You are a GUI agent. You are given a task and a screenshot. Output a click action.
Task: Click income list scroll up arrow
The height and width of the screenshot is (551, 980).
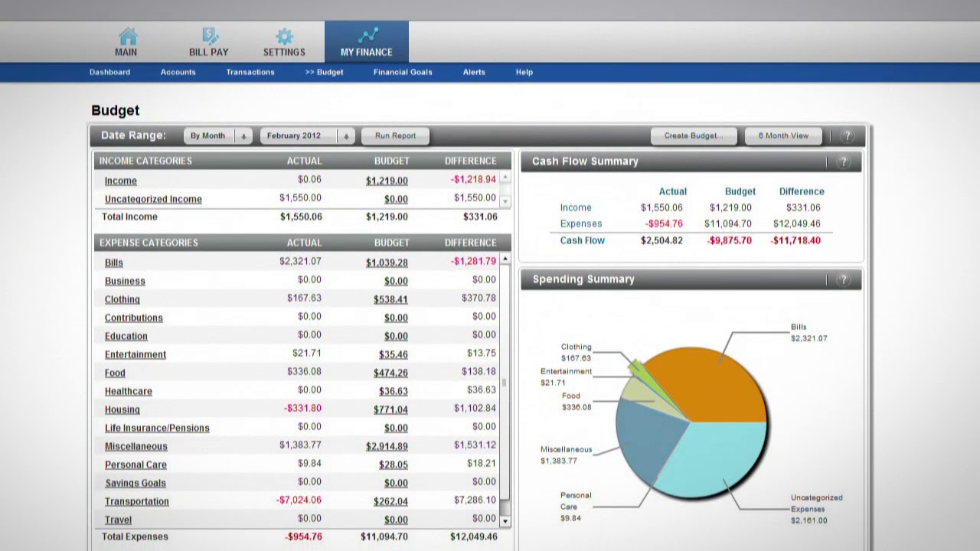[x=505, y=179]
